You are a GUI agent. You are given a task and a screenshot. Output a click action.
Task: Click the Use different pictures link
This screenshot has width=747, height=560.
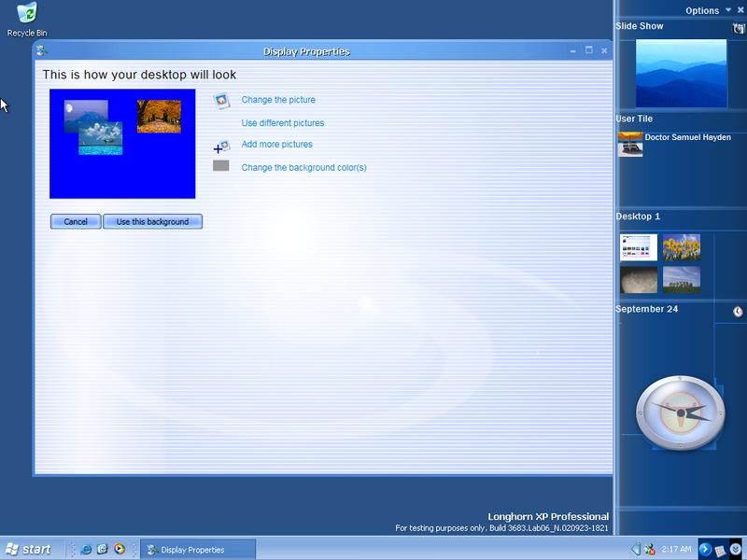pyautogui.click(x=283, y=123)
